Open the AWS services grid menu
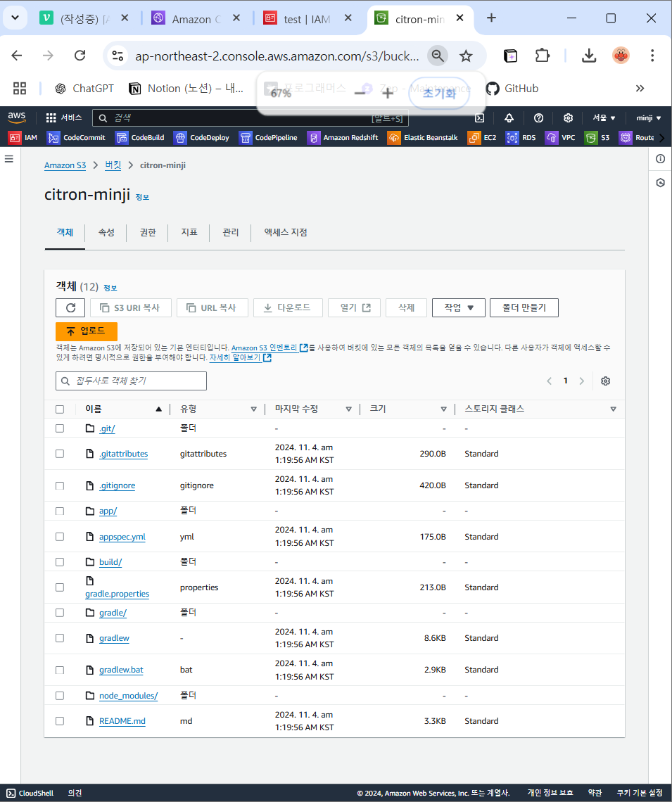Viewport: 672px width, 802px height. tap(51, 118)
